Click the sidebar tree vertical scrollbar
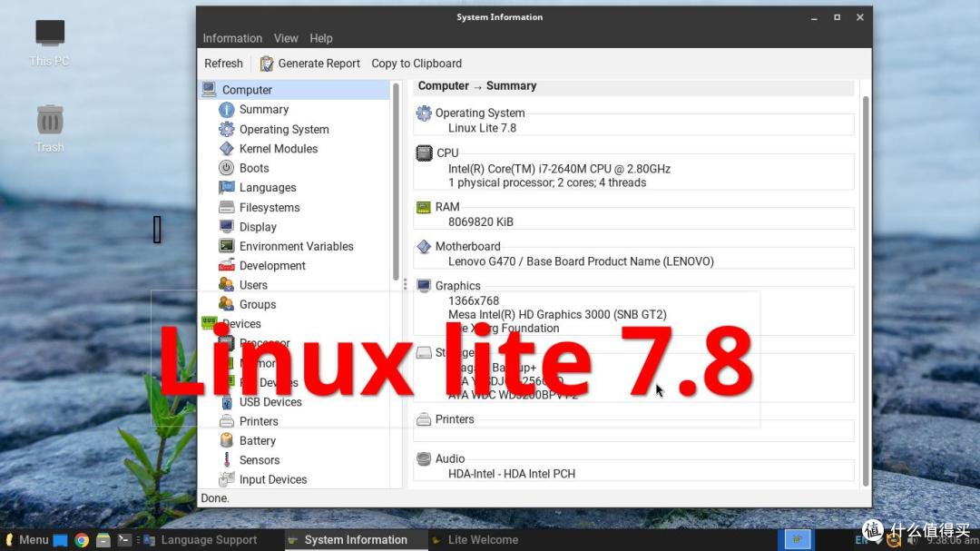Screen dimensions: 980x551 tap(396, 182)
